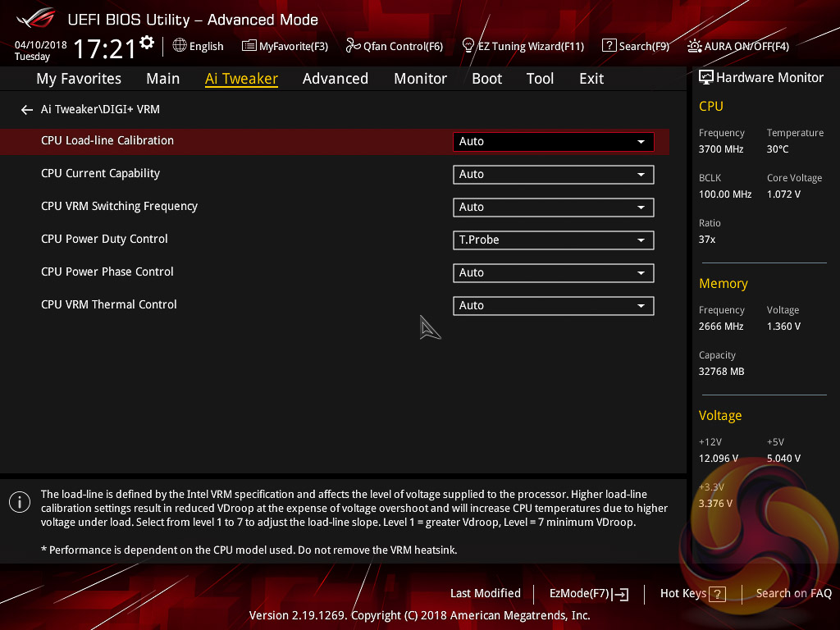Go to the Exit tab

point(591,79)
